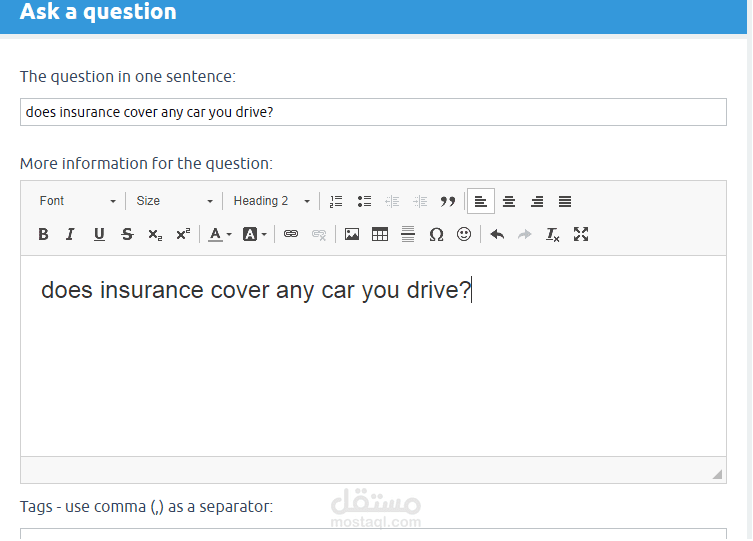Justify the text alignment

(x=565, y=201)
